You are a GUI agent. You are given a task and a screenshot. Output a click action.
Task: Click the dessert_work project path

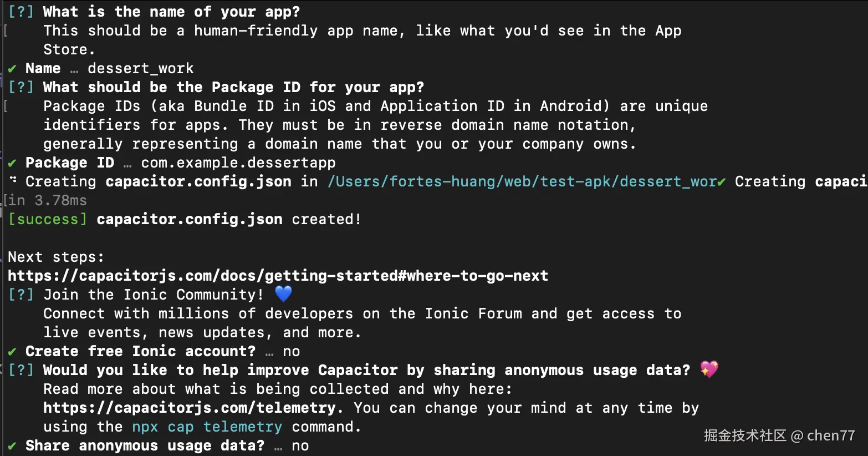coord(522,182)
